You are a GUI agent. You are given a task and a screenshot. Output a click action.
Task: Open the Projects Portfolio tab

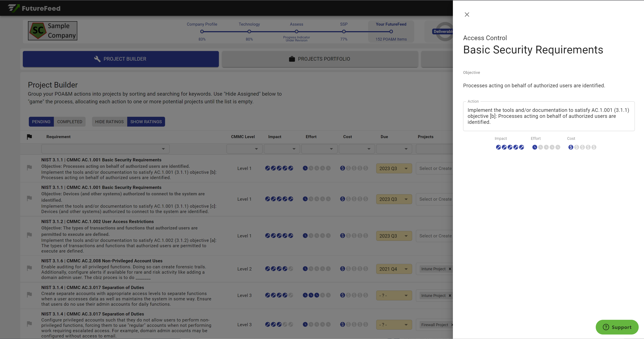tap(320, 59)
